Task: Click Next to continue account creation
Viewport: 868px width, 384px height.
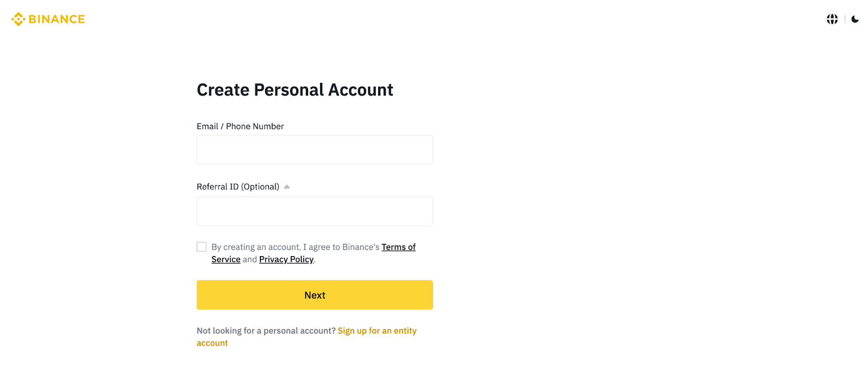Action: (315, 295)
